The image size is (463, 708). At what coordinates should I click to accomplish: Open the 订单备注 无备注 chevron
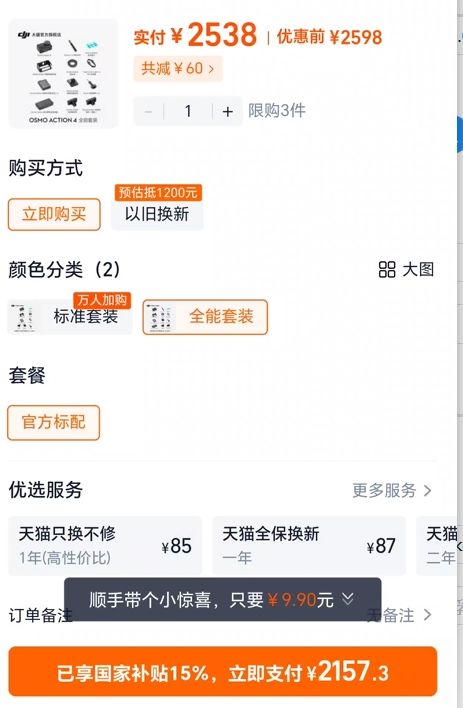[x=427, y=615]
